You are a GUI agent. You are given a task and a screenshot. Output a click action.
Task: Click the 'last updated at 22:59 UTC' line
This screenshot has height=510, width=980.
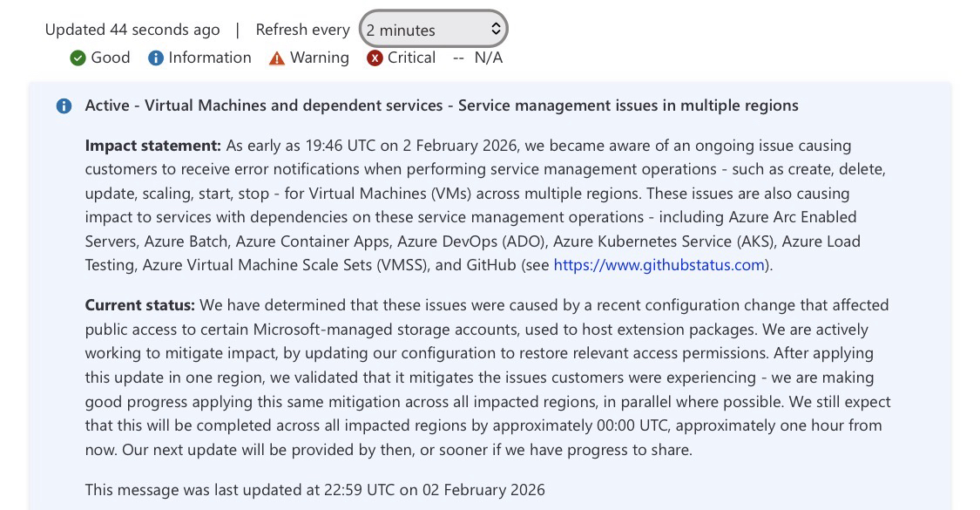point(314,489)
